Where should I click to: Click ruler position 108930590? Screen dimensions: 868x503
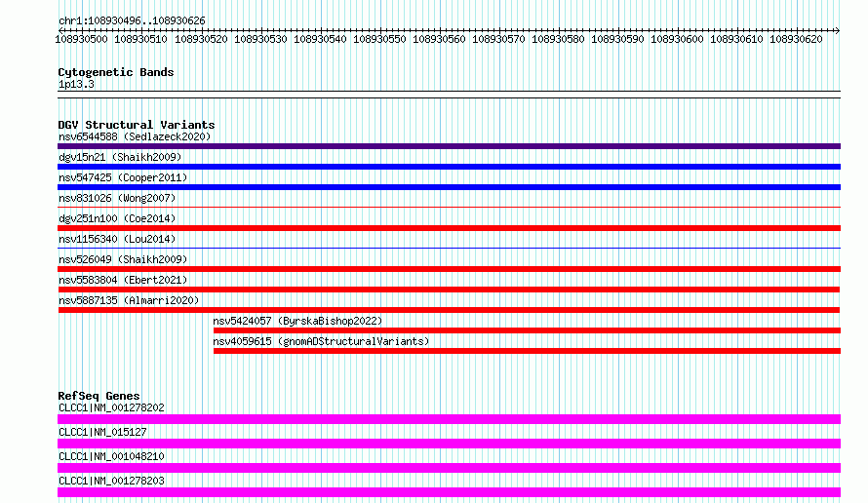pos(617,39)
